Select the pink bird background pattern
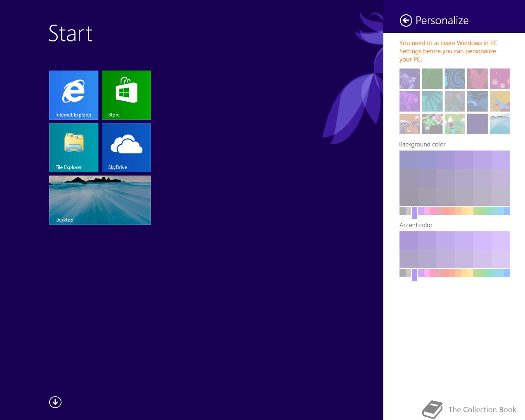 (477, 79)
